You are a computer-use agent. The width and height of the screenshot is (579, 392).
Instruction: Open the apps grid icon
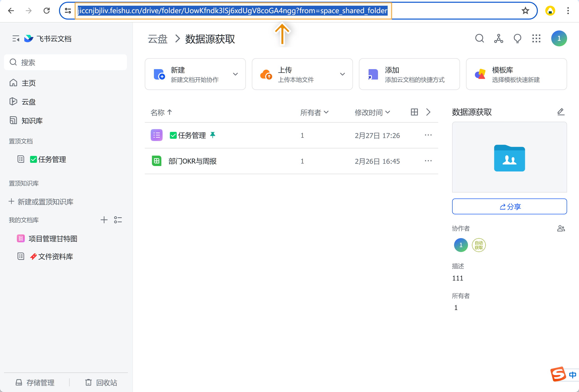tap(536, 39)
